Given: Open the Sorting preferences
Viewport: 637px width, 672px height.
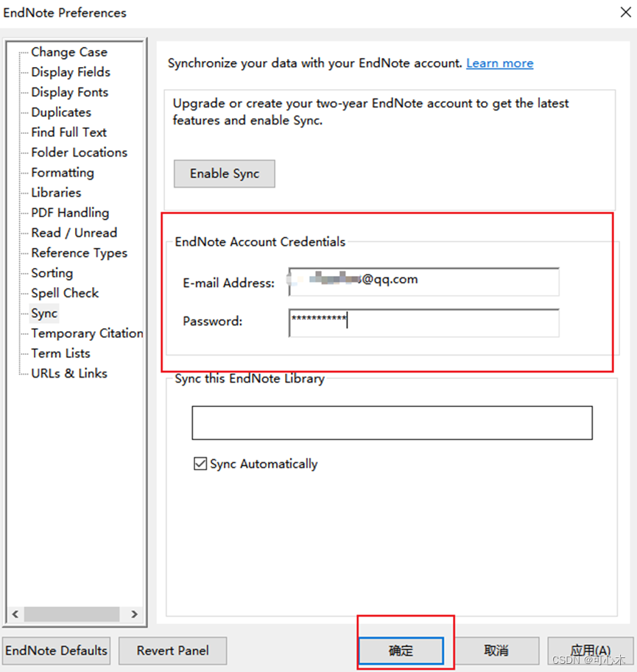Looking at the screenshot, I should (x=52, y=273).
